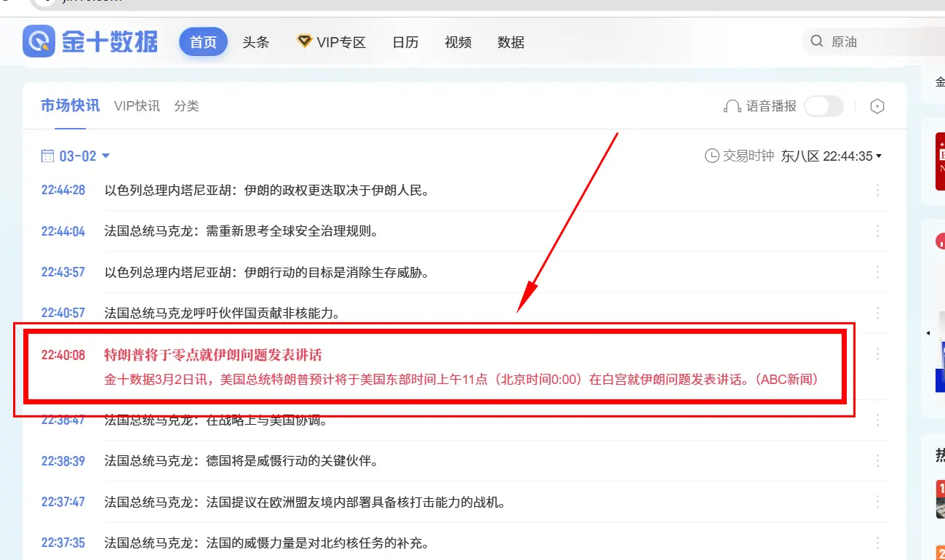Open the 视频 video page
The height and width of the screenshot is (560, 945).
click(458, 42)
